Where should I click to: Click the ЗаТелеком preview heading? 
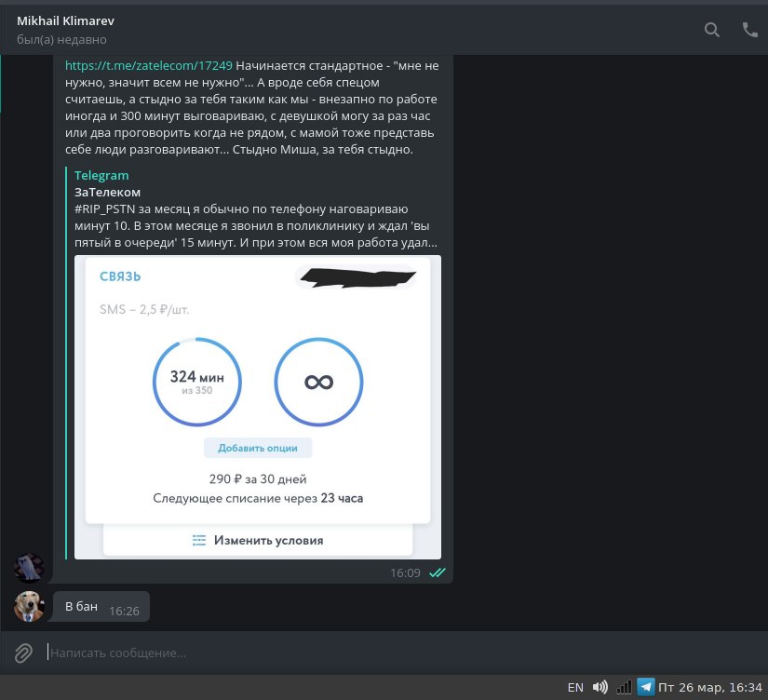tap(107, 192)
